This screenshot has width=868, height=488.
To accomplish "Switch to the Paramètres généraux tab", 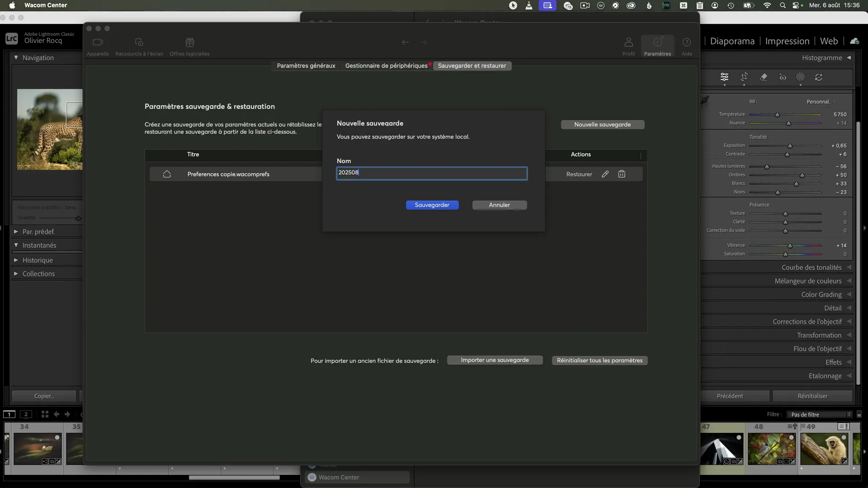I will pos(306,66).
